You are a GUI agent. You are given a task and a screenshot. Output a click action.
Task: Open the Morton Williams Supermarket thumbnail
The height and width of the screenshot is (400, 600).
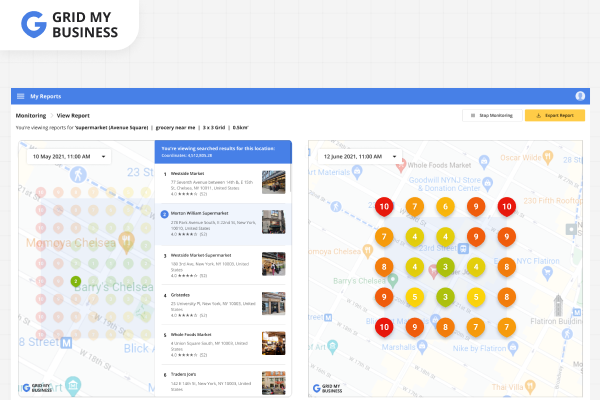tap(274, 222)
